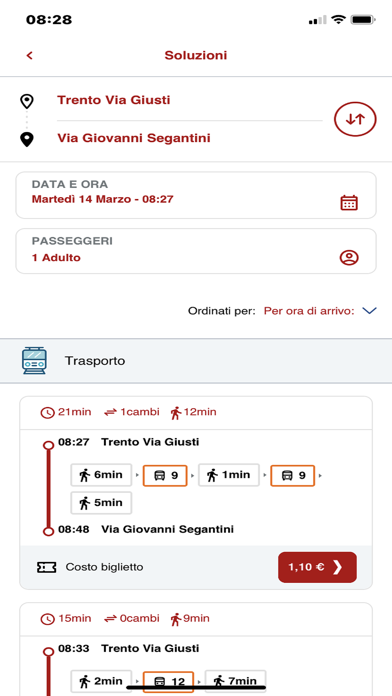Tap the passenger profile icon
Image resolution: width=392 pixels, height=696 pixels.
[349, 257]
